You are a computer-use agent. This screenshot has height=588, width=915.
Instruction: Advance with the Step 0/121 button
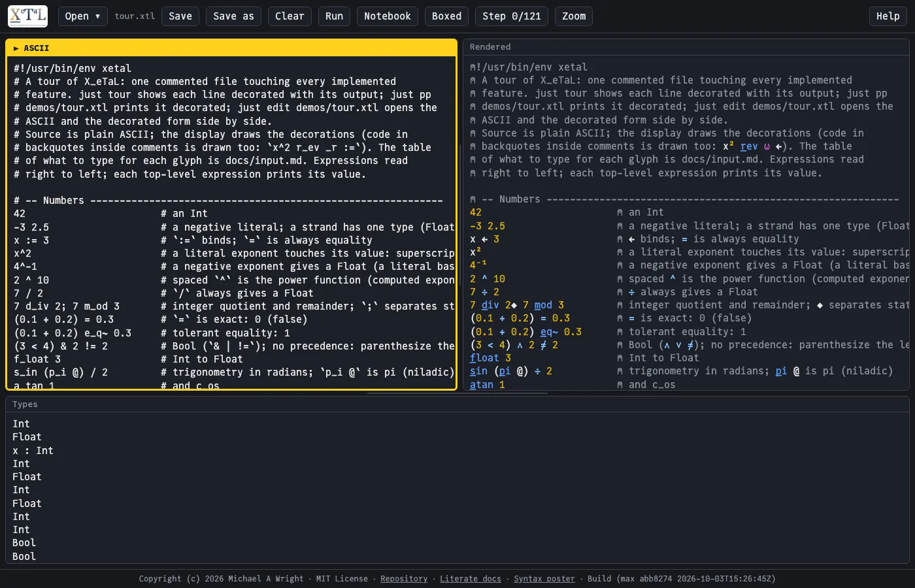512,16
